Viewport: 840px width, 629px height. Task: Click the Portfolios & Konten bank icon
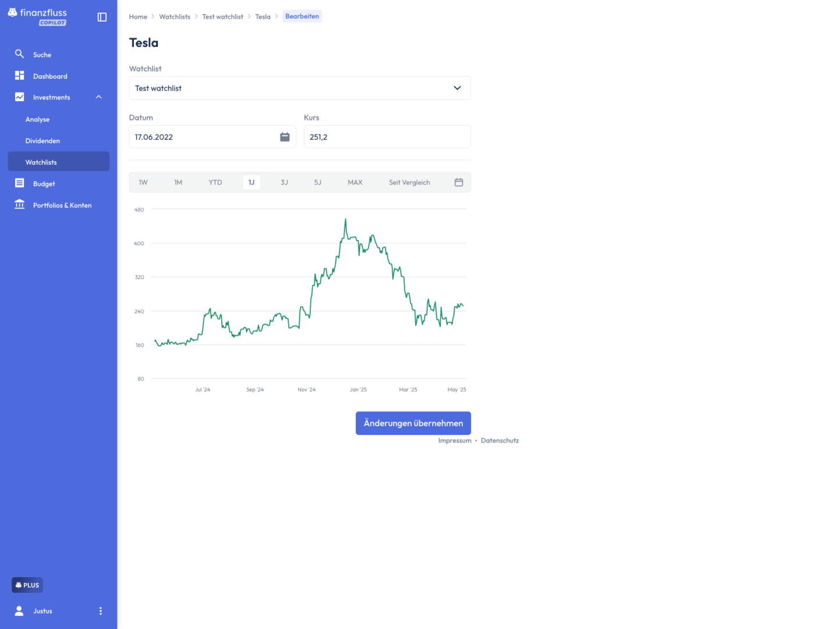[x=19, y=204]
